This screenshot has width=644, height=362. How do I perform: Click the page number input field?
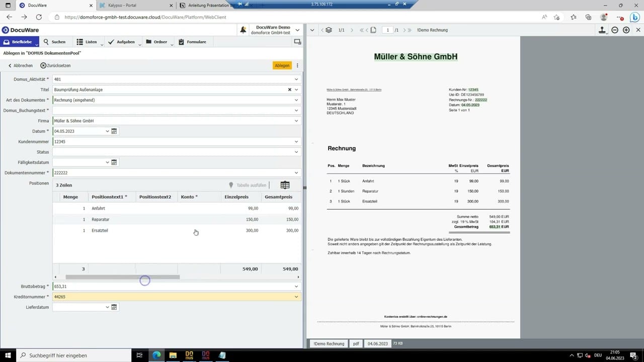pos(387,30)
